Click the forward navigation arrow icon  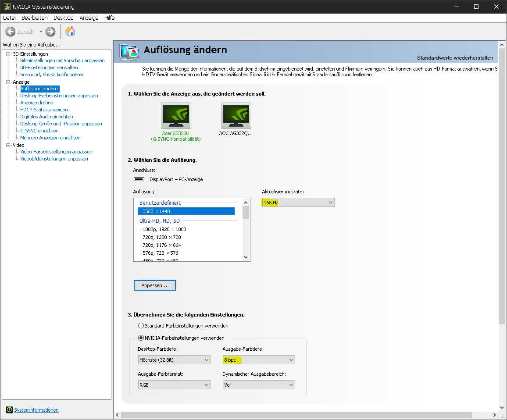click(x=50, y=32)
